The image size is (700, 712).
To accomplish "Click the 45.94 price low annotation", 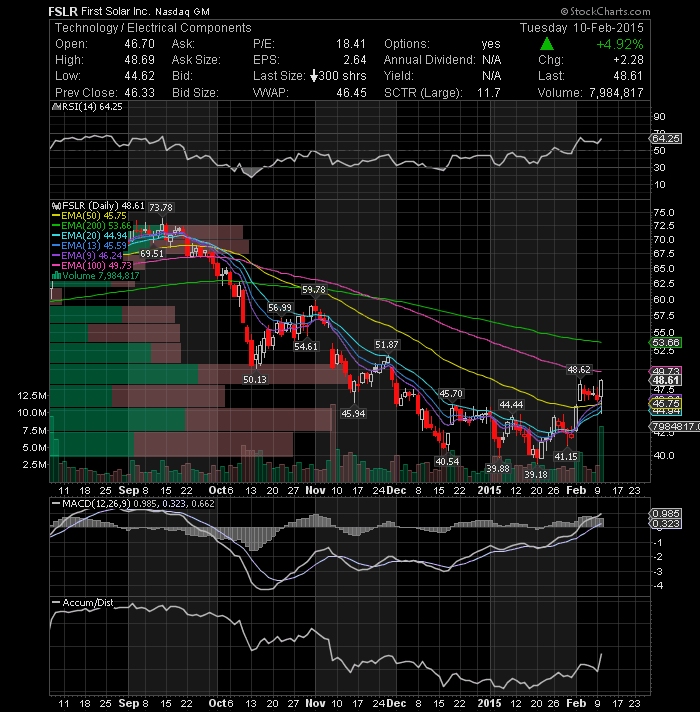I will click(353, 413).
